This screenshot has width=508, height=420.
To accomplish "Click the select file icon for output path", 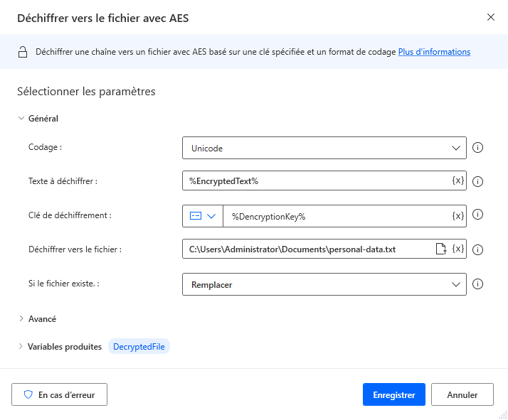I will (440, 249).
